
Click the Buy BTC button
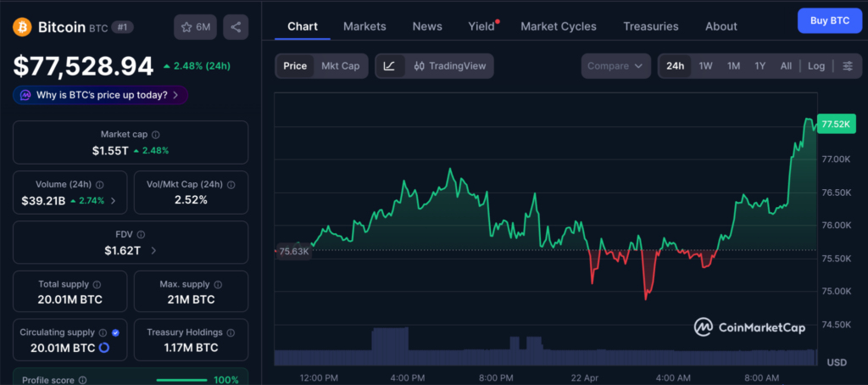pos(829,20)
